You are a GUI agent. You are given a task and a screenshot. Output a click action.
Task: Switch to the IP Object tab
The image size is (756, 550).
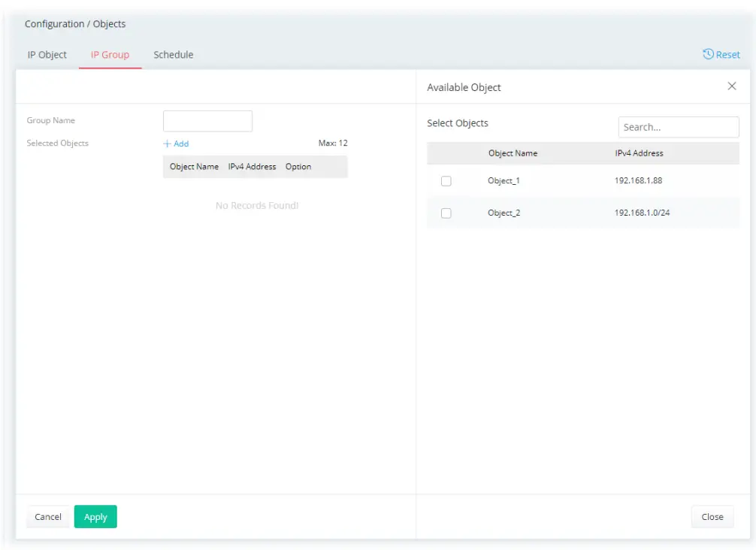(47, 55)
